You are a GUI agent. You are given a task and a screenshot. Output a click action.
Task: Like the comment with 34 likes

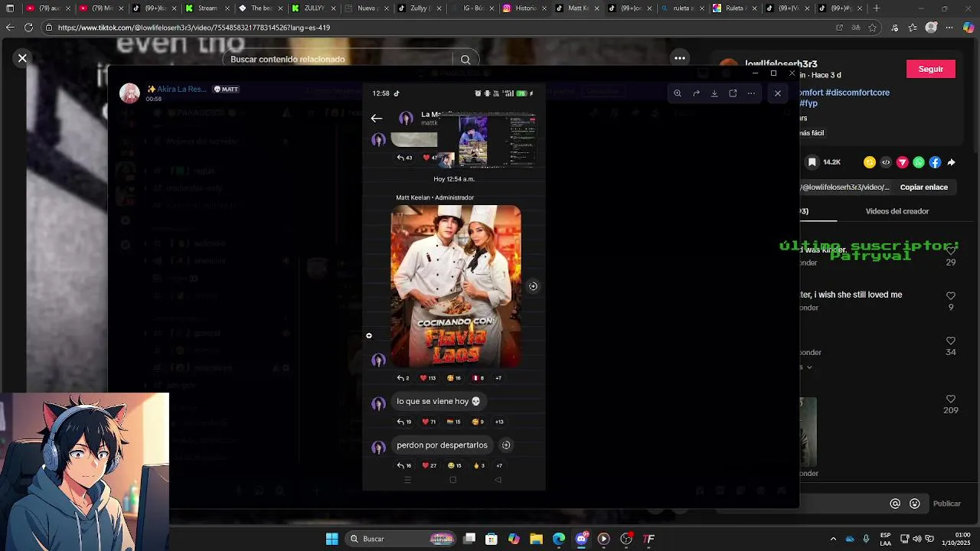pyautogui.click(x=951, y=341)
